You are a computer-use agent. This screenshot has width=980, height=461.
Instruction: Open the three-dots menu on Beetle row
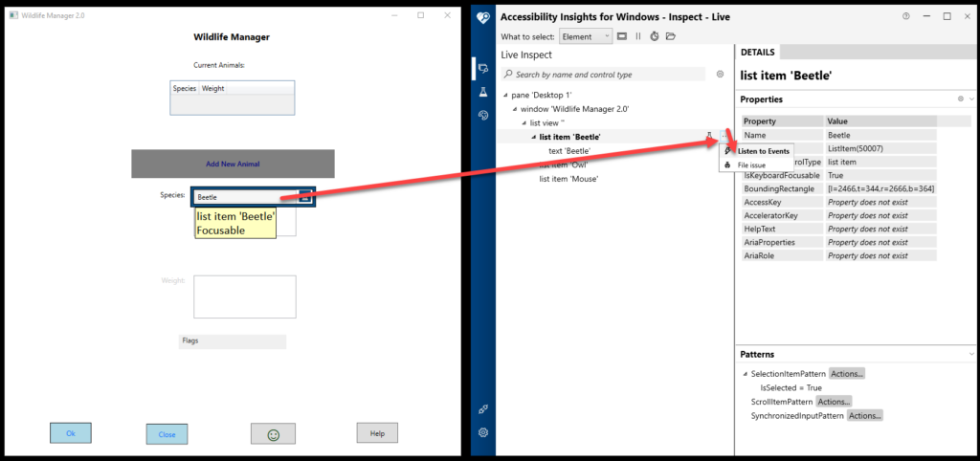pos(724,136)
